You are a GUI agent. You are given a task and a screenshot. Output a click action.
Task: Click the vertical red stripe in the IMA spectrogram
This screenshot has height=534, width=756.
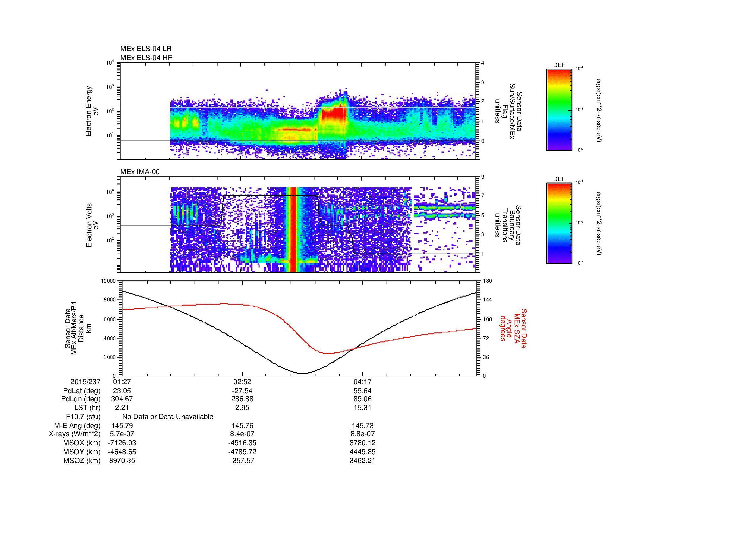(292, 229)
